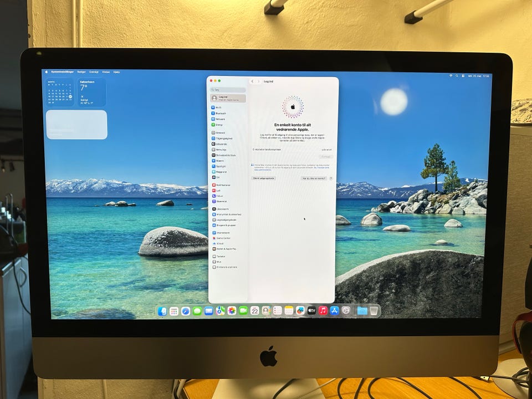The height and width of the screenshot is (399, 532).
Task: Click the København weather widget
Action: (92, 93)
